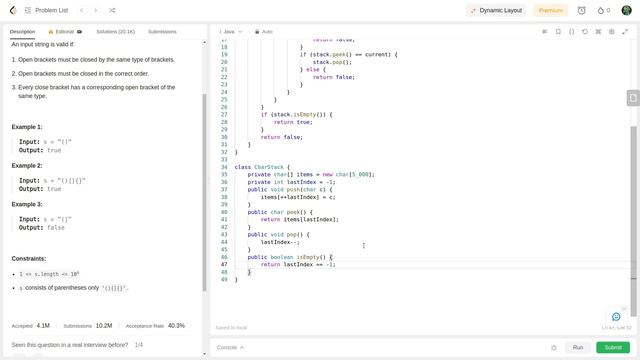Open the Submissions tab
This screenshot has height=360, width=640.
[162, 31]
